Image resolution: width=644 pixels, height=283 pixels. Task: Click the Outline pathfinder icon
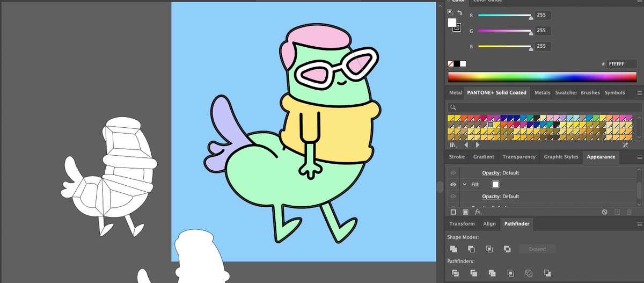pyautogui.click(x=529, y=272)
